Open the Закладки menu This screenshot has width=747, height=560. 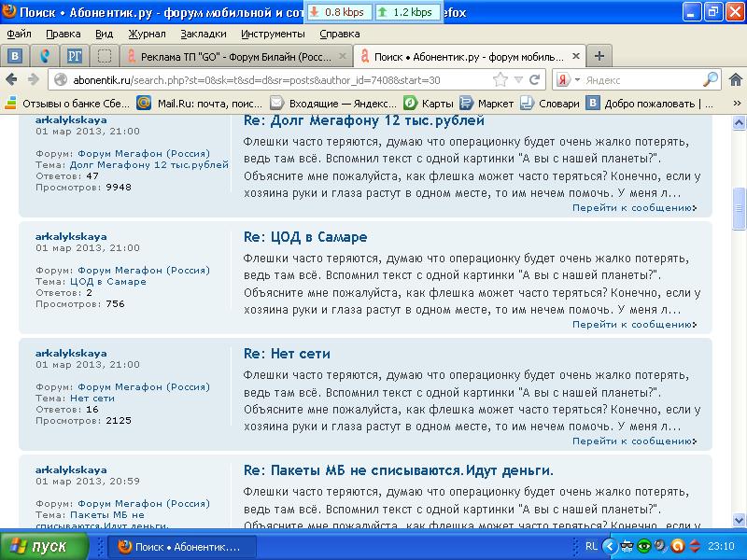coord(203,34)
